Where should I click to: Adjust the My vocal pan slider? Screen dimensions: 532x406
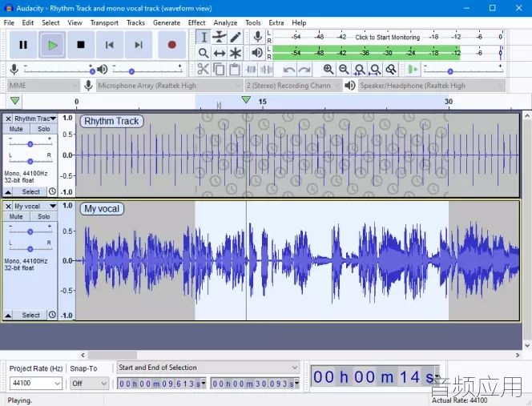coord(30,249)
